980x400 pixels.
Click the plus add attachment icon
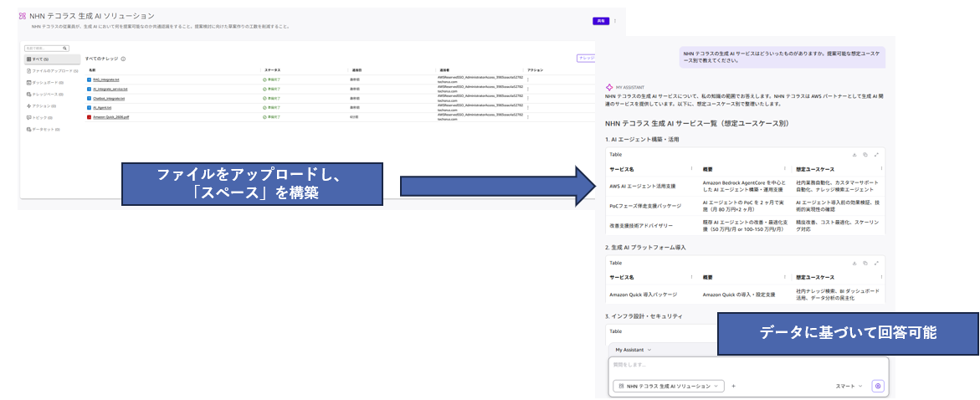click(733, 387)
